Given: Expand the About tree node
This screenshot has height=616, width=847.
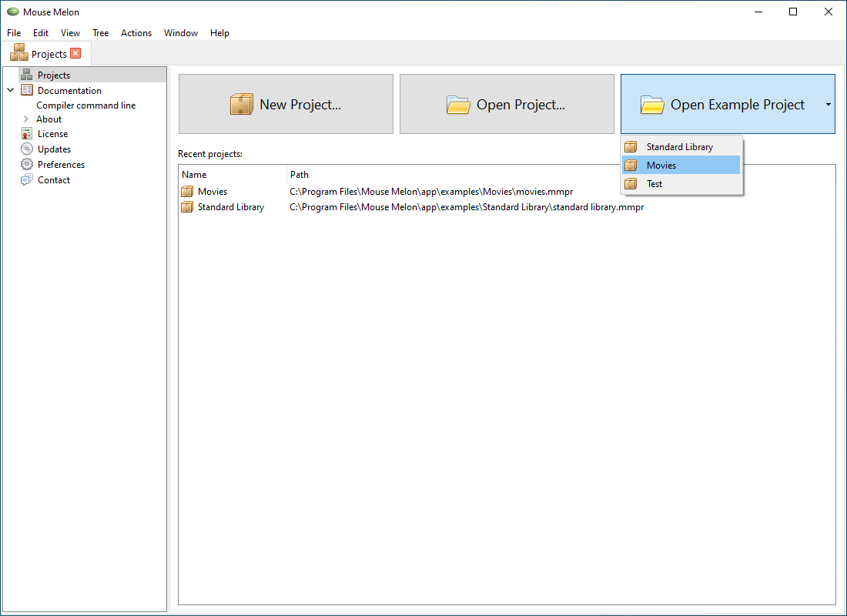Looking at the screenshot, I should click(25, 119).
